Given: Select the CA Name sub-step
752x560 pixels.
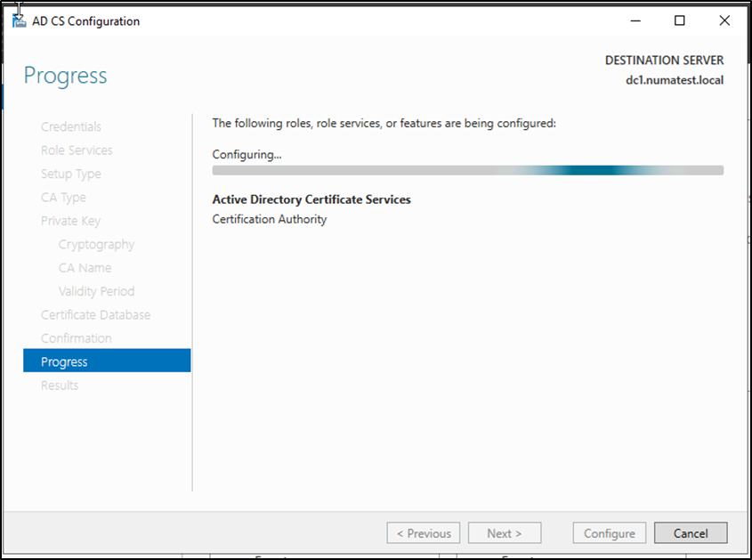Looking at the screenshot, I should click(x=85, y=268).
